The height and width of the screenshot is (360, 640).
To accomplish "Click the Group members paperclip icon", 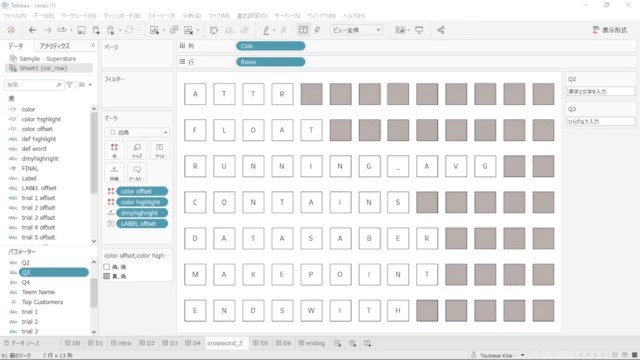I will (x=283, y=30).
